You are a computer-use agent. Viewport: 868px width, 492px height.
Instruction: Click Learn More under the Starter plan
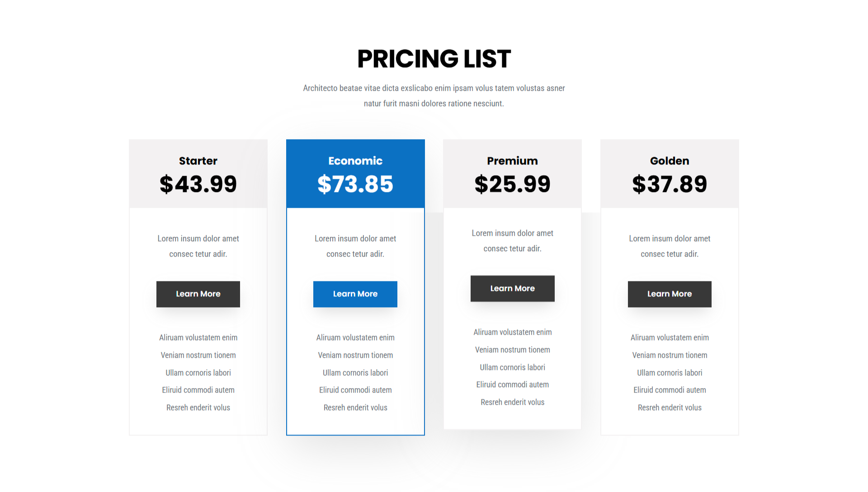click(x=198, y=294)
